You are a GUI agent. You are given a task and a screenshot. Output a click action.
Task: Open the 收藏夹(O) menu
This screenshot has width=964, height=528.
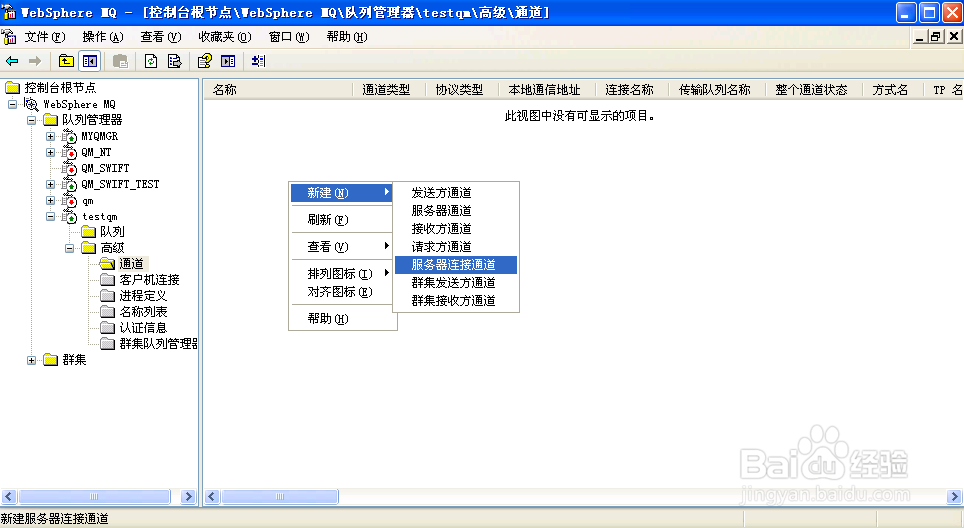(x=224, y=37)
